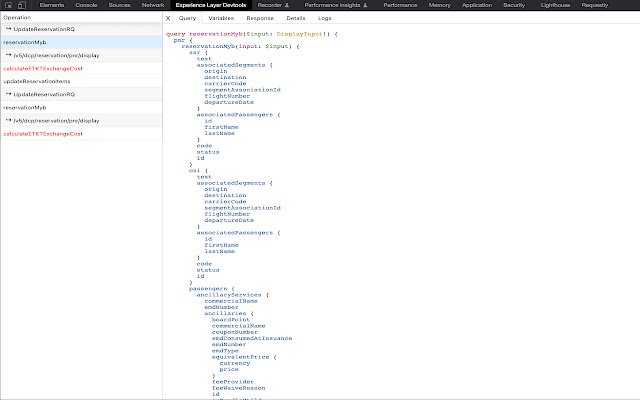640x400 pixels.
Task: Go to the Network tab
Action: [153, 5]
